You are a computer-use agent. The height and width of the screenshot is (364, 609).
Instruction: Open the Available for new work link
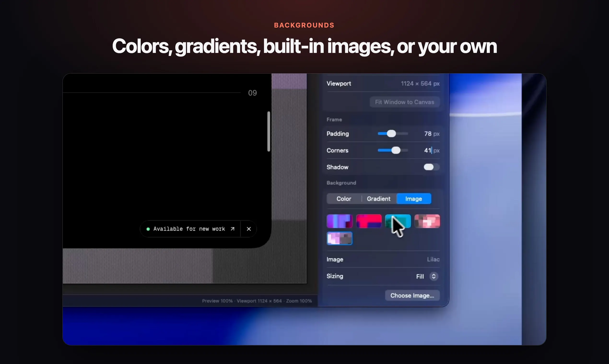(x=190, y=229)
